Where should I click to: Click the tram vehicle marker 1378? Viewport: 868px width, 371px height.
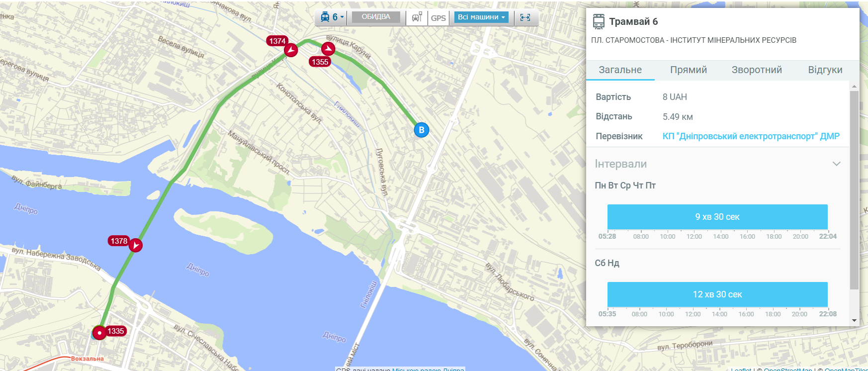coord(136,245)
